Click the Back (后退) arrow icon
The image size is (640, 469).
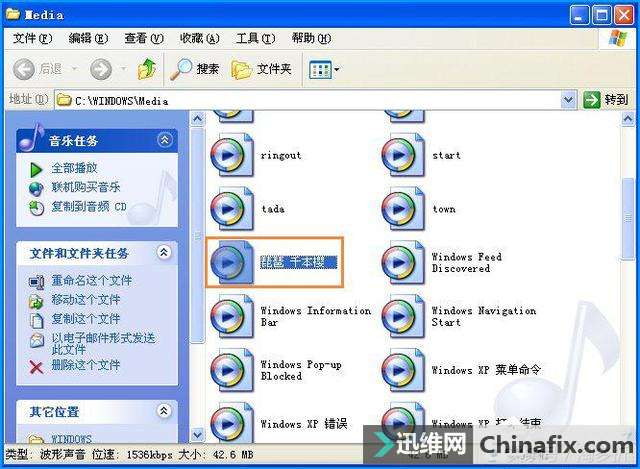pyautogui.click(x=24, y=69)
